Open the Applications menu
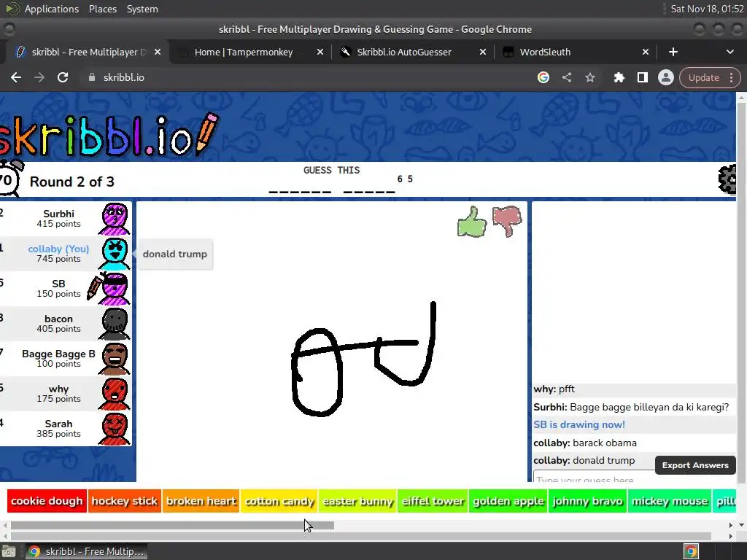This screenshot has height=560, width=747. [52, 9]
